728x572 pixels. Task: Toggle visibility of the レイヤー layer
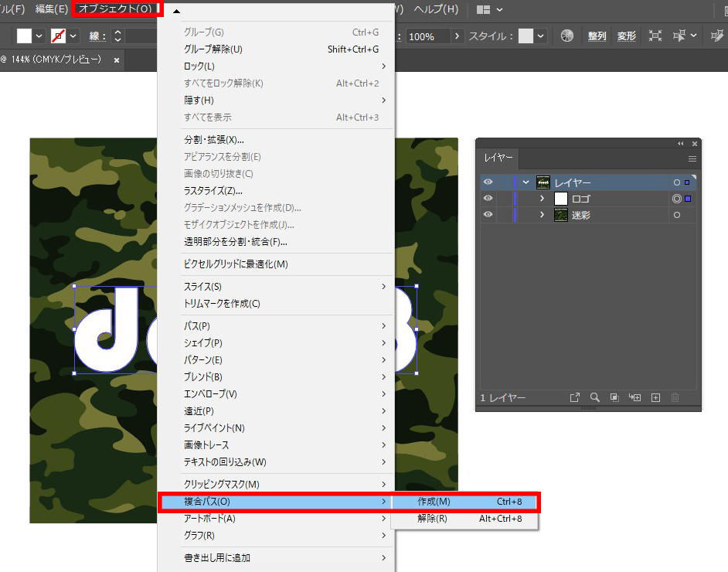pos(487,182)
